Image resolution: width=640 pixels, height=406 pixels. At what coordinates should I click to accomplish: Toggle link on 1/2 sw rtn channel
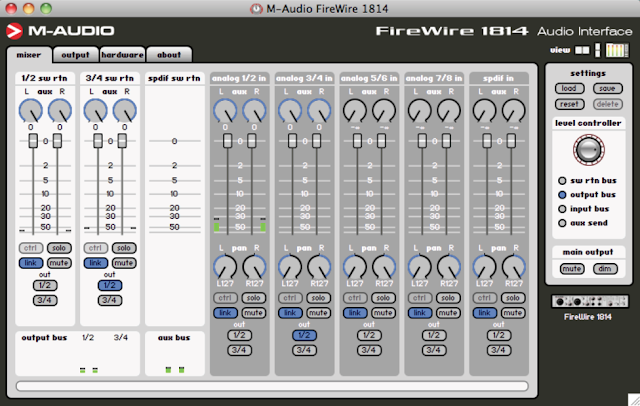click(x=31, y=263)
